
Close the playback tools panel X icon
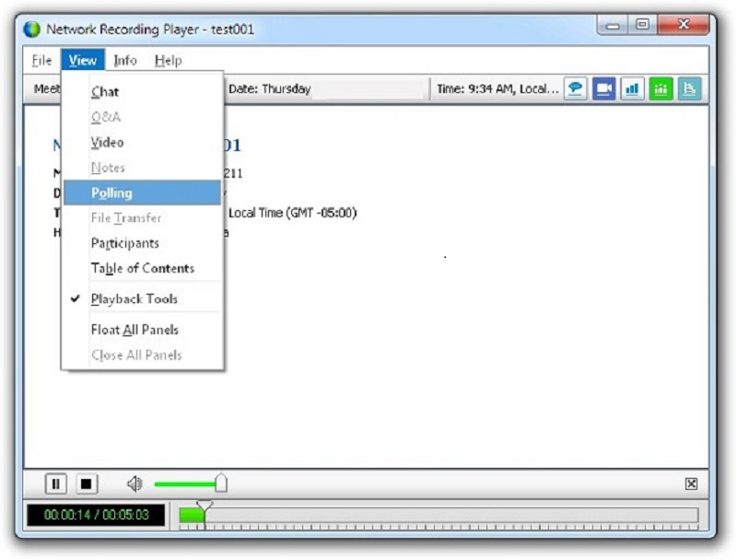click(690, 482)
